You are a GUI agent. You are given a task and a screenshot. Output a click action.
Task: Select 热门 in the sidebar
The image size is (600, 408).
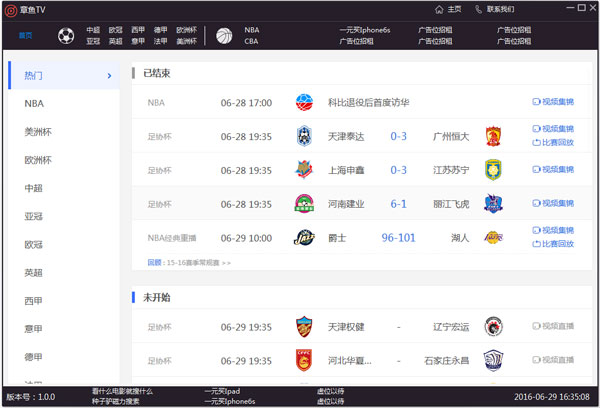click(x=64, y=75)
